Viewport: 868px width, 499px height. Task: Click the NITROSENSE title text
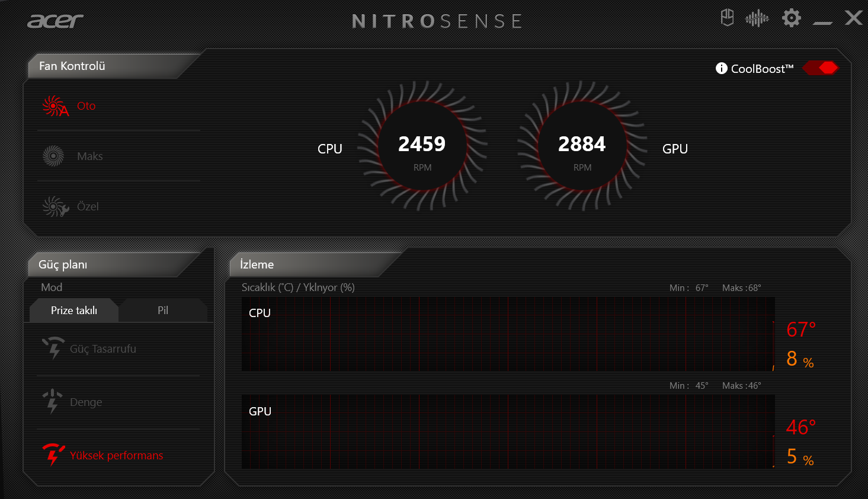[437, 21]
